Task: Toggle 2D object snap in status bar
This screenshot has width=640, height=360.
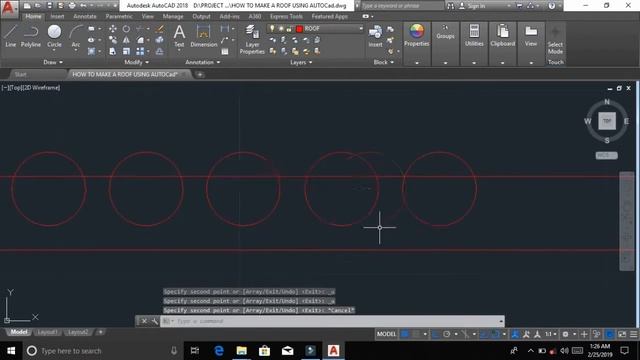Action: [495, 334]
